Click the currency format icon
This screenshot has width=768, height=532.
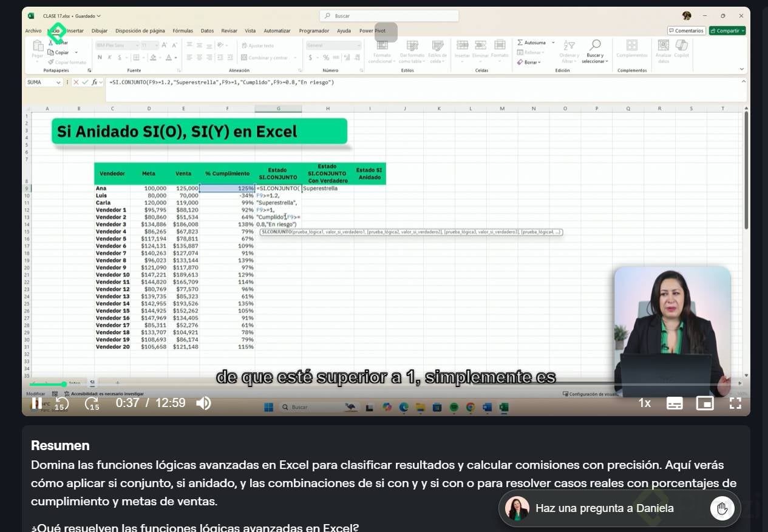(x=310, y=58)
